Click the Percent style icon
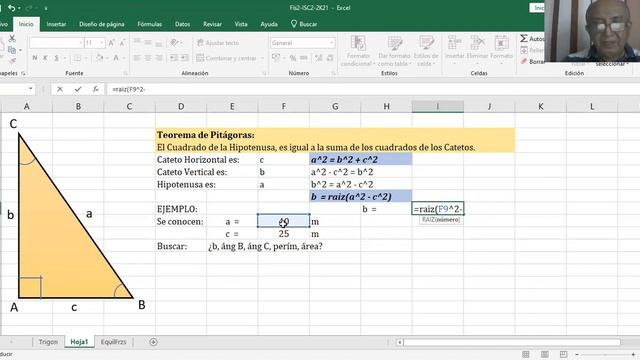Viewport: 640px width, 360px height. point(293,58)
